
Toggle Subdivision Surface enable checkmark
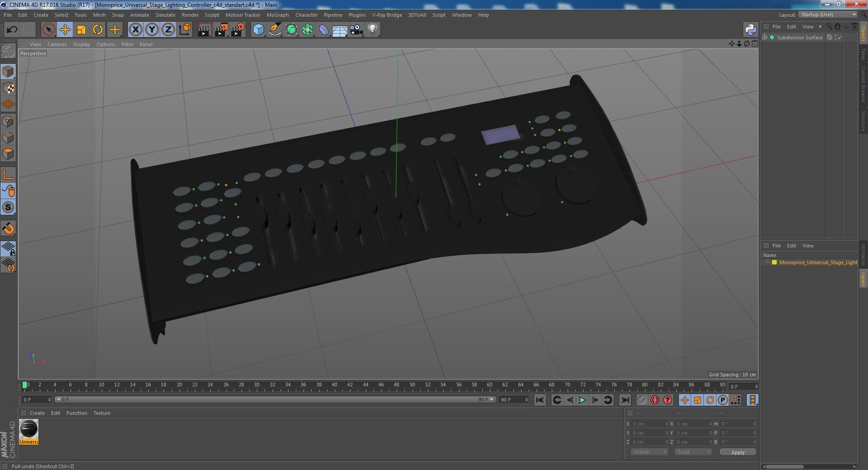coord(840,38)
